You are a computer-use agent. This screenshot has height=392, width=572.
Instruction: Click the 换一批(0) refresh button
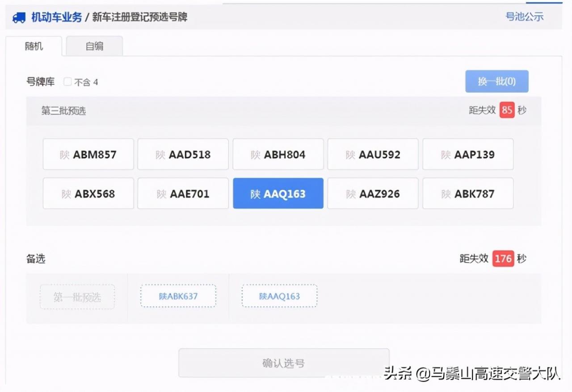pos(497,81)
